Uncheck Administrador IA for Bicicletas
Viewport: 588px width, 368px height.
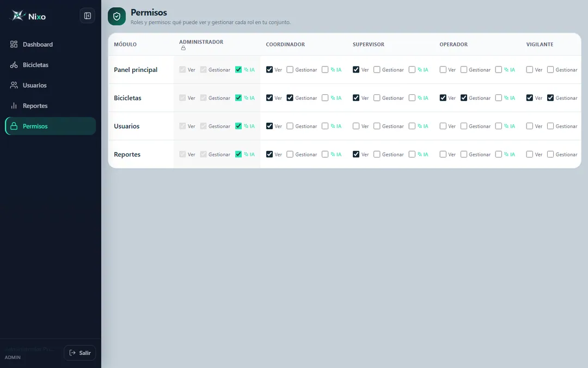[238, 98]
